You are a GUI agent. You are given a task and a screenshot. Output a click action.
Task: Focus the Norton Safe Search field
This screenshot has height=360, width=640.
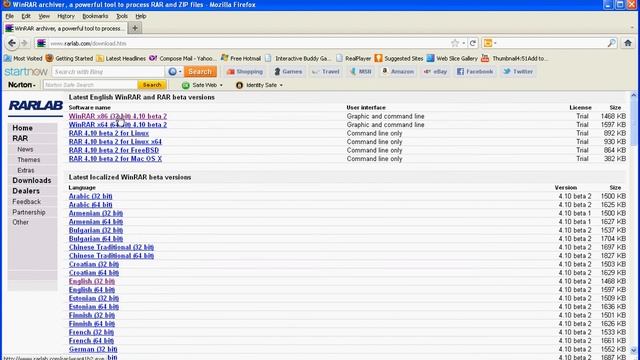click(90, 85)
